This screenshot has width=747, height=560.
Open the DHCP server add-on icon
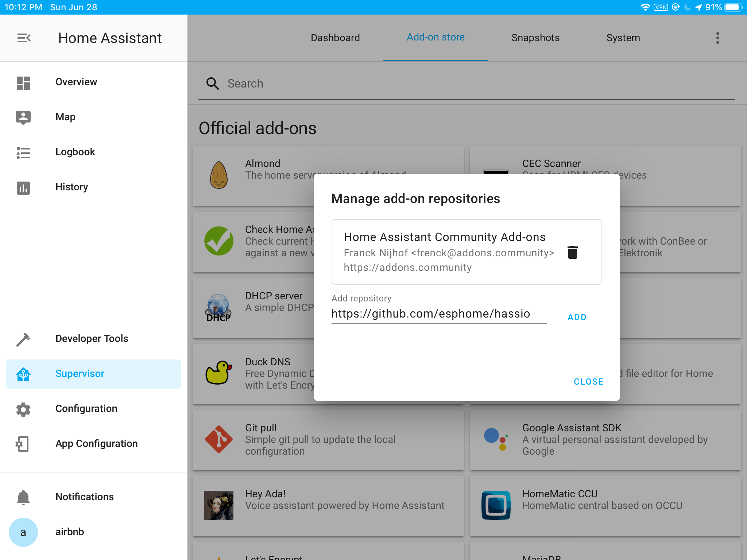coord(218,307)
